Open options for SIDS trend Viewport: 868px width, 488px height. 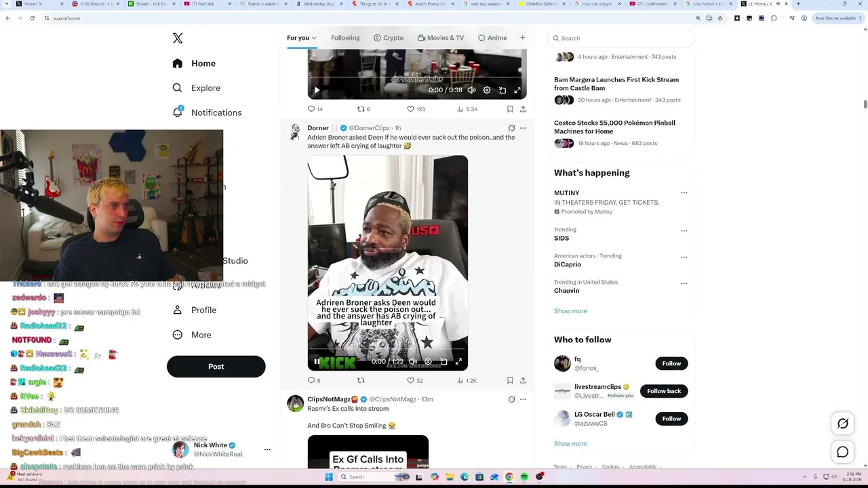coord(684,230)
